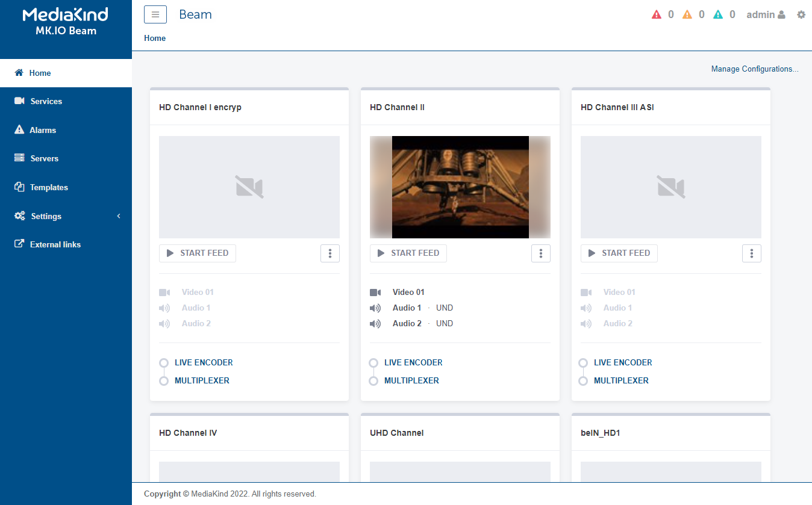The image size is (812, 505).
Task: Click the orange warning alarm icon
Action: [x=687, y=14]
